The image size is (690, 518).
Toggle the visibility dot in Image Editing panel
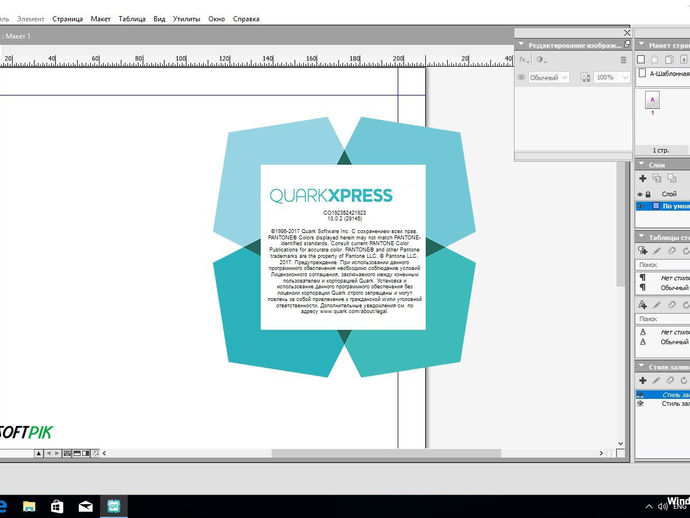[x=521, y=77]
